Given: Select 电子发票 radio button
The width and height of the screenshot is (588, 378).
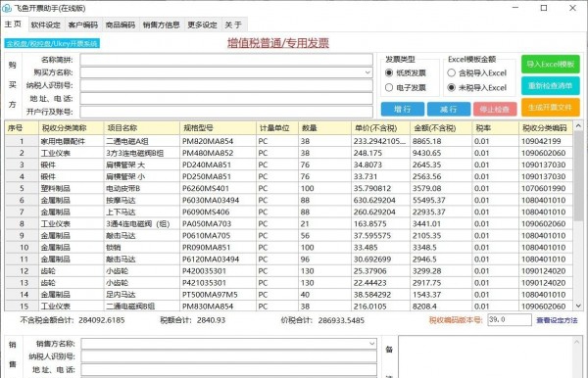Looking at the screenshot, I should 389,88.
